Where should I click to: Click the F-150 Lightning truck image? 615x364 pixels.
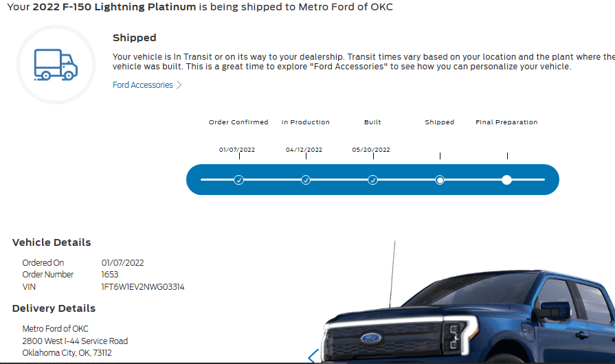(481, 309)
